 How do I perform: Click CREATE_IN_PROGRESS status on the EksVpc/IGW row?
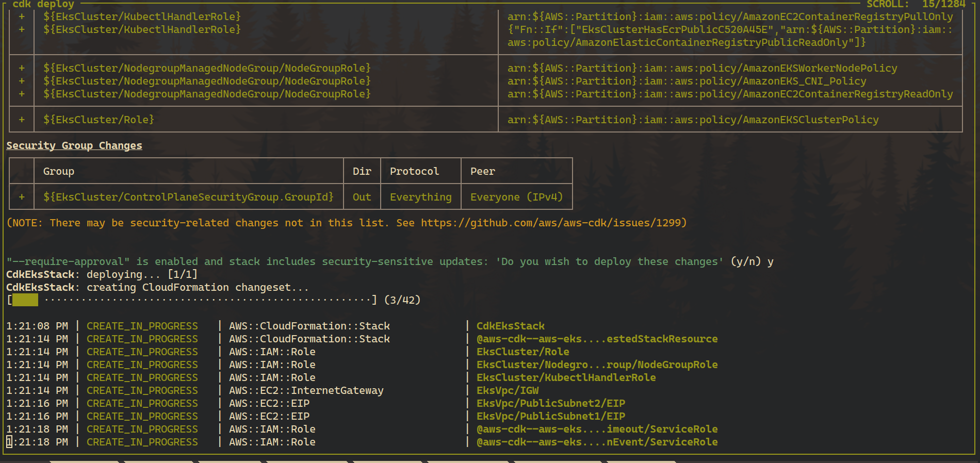(x=142, y=390)
